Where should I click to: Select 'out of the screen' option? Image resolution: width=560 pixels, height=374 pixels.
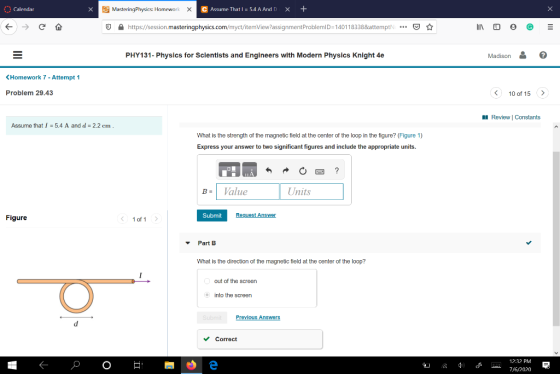pos(207,281)
